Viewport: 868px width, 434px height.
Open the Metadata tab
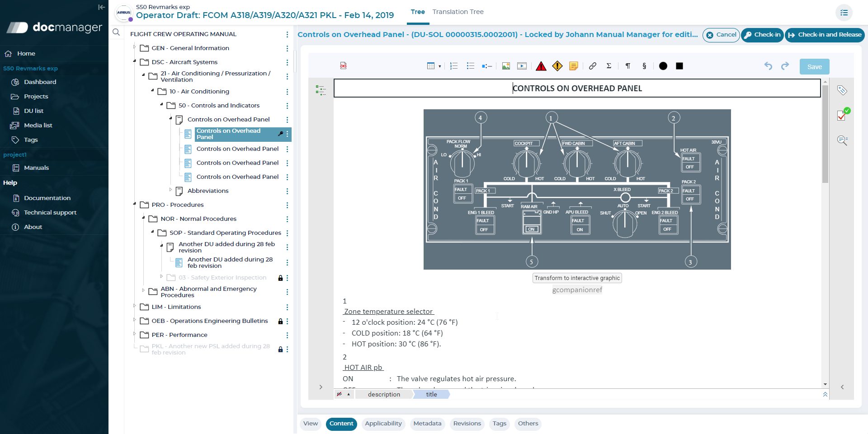[427, 424]
